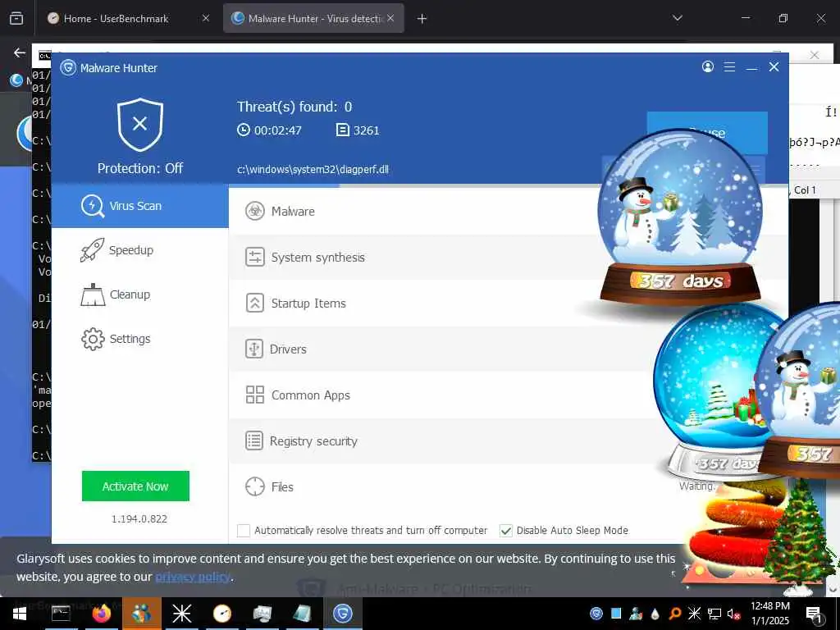The height and width of the screenshot is (630, 840).
Task: Open the user account icon in Malware Hunter
Action: coord(708,67)
